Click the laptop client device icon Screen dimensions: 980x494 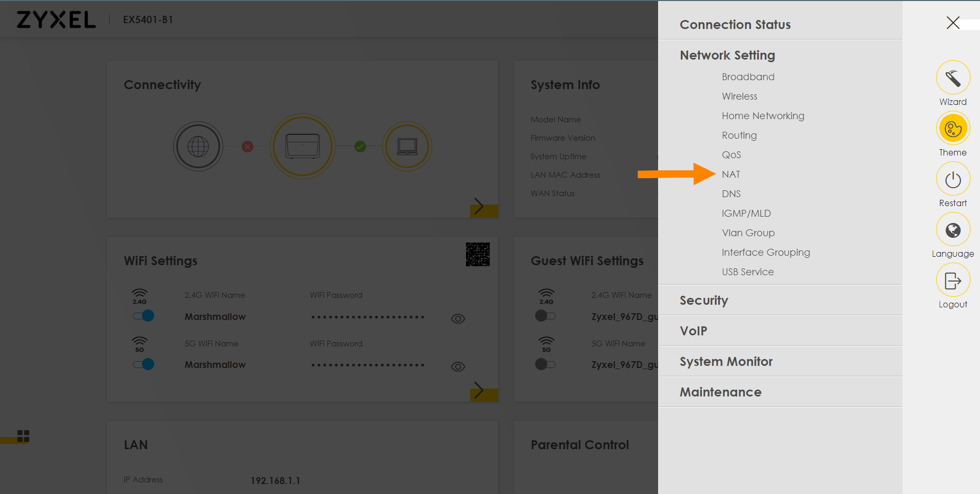(407, 146)
